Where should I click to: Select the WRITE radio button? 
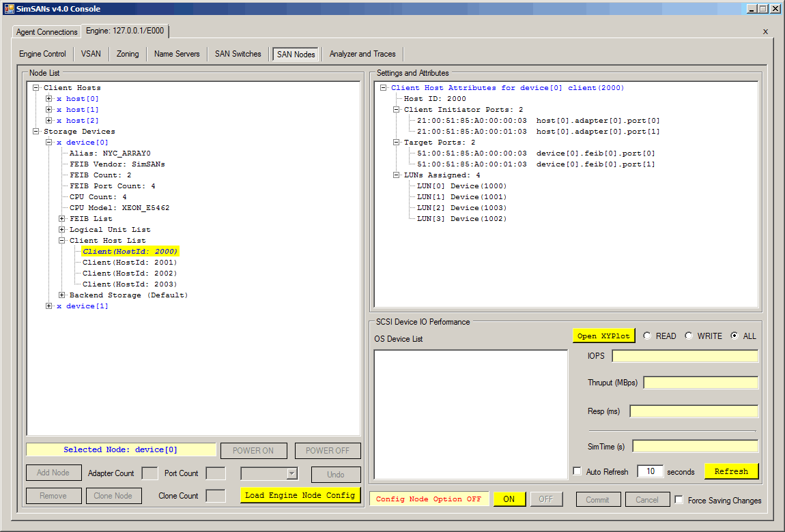pyautogui.click(x=688, y=336)
